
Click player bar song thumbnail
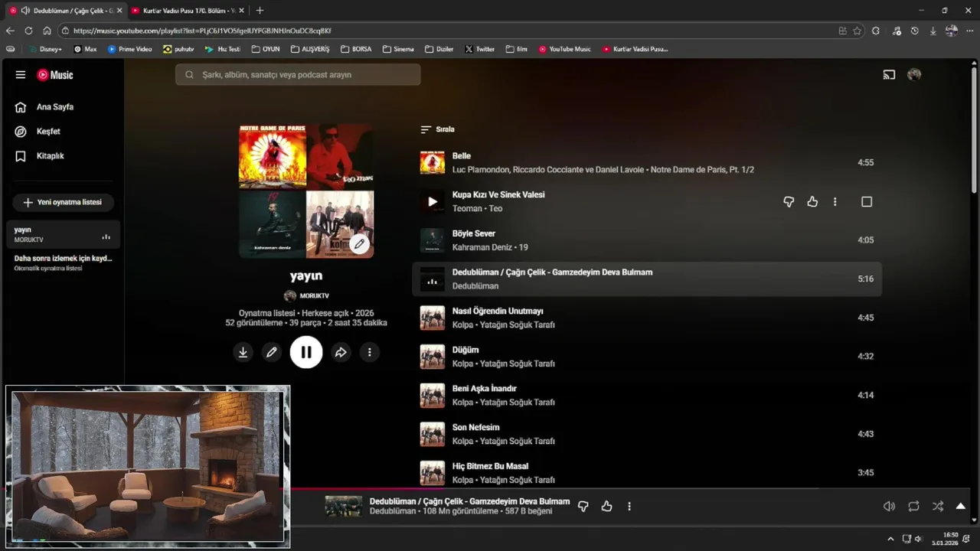(344, 507)
